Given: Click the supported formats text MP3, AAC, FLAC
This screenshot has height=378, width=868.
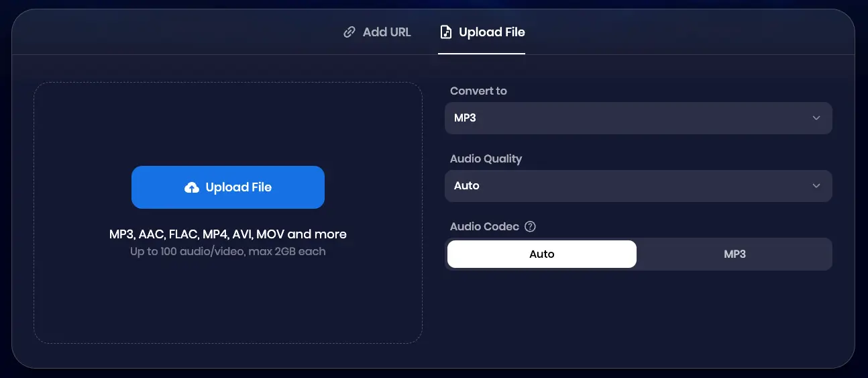Looking at the screenshot, I should (x=227, y=234).
